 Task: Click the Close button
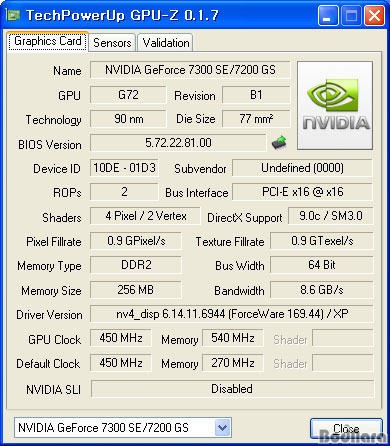tap(346, 428)
